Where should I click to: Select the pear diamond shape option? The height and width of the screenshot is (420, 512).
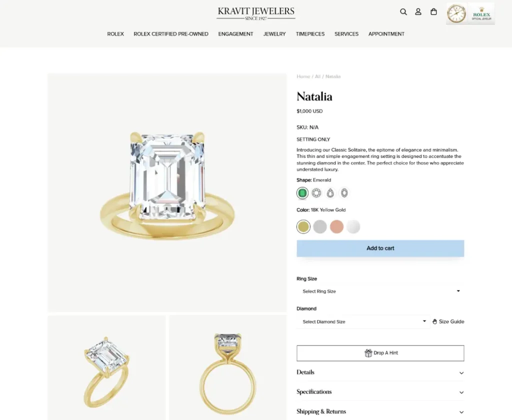click(x=330, y=193)
